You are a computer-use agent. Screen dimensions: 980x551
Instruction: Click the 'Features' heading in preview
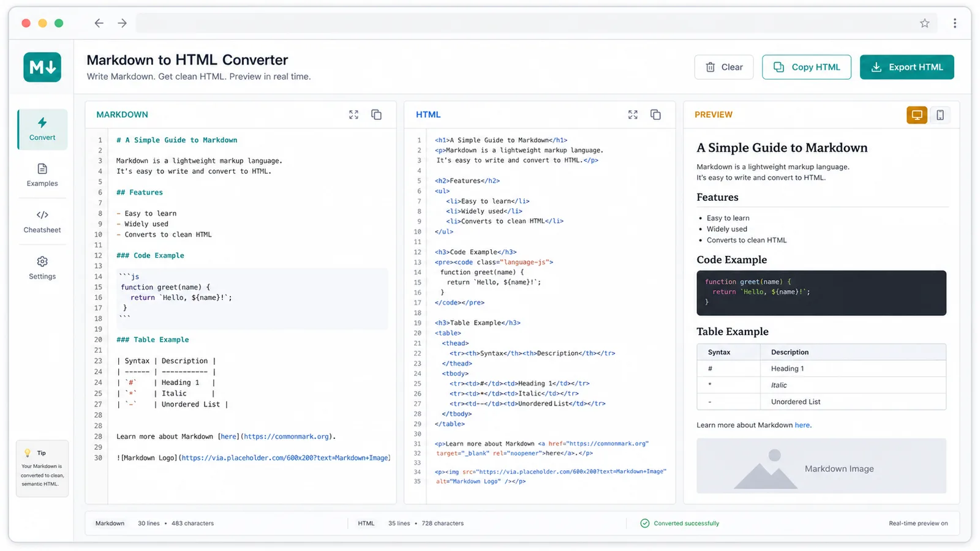click(x=717, y=197)
